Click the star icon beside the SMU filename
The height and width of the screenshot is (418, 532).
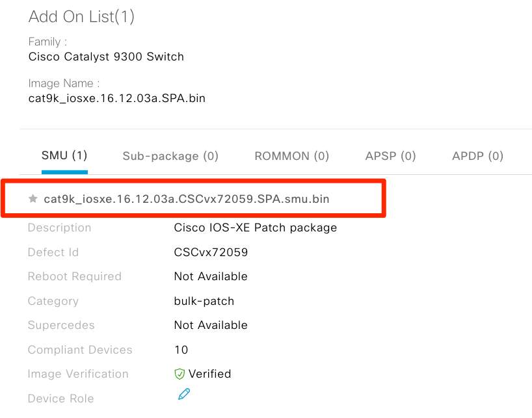[33, 199]
